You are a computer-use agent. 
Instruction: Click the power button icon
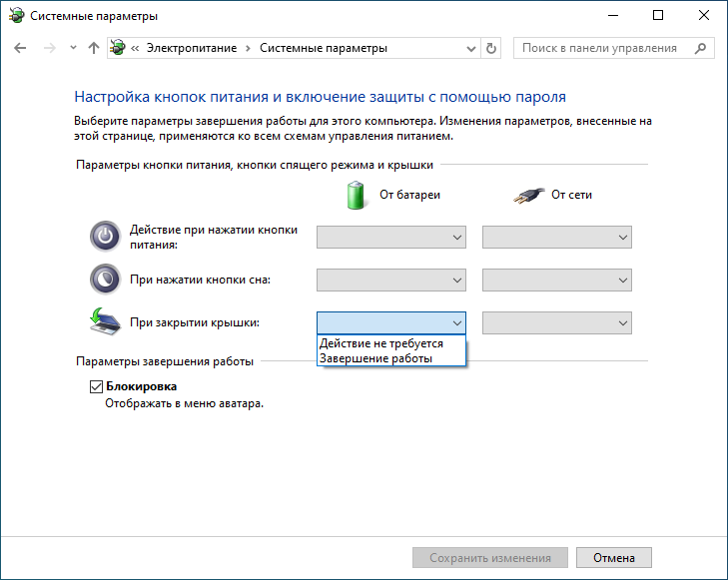pyautogui.click(x=104, y=237)
